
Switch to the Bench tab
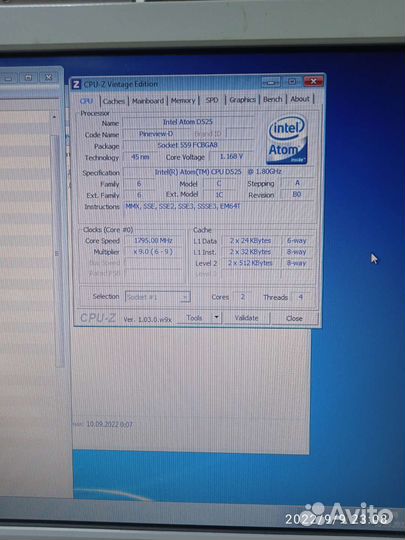click(x=272, y=100)
